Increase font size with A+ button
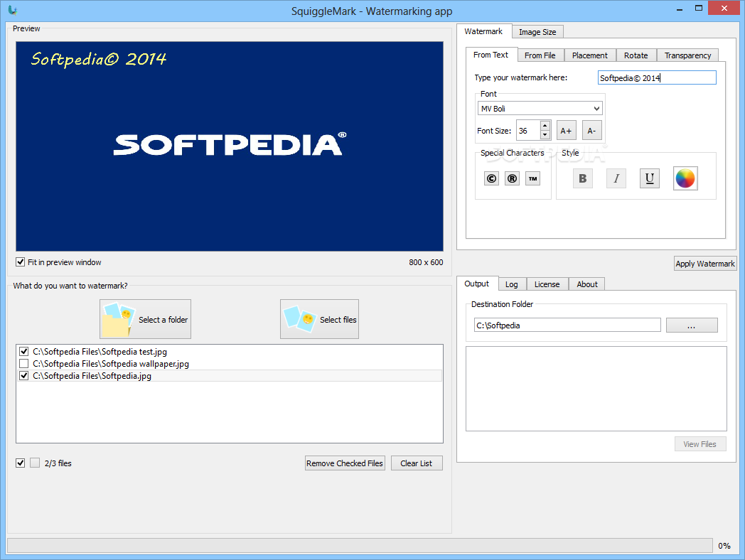The width and height of the screenshot is (745, 560). (x=566, y=131)
